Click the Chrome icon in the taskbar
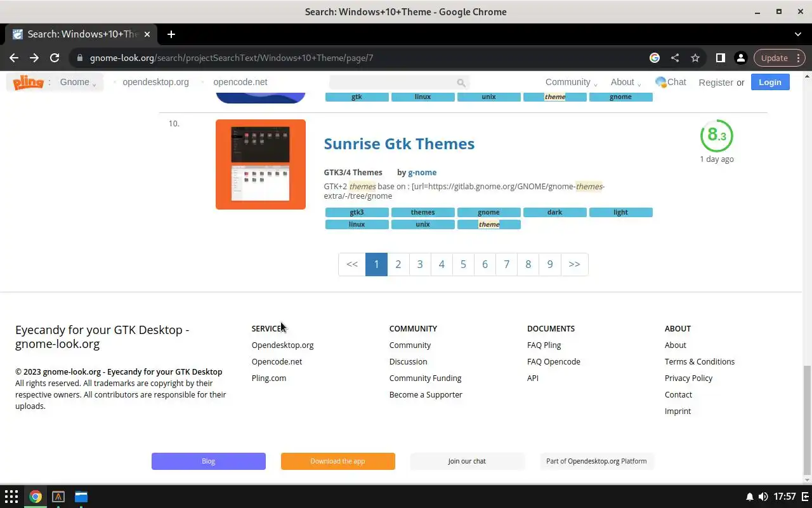This screenshot has height=508, width=812. [x=36, y=497]
